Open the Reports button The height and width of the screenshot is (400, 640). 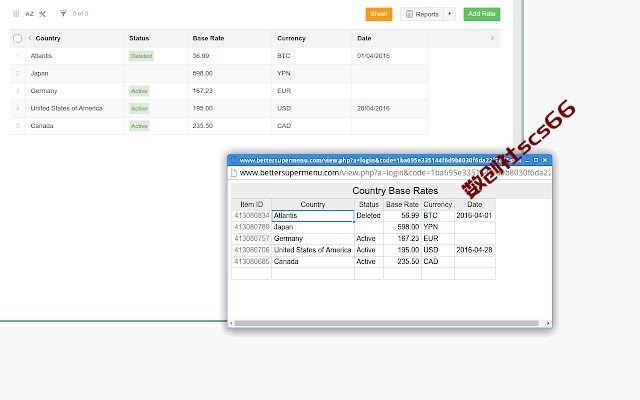422,14
